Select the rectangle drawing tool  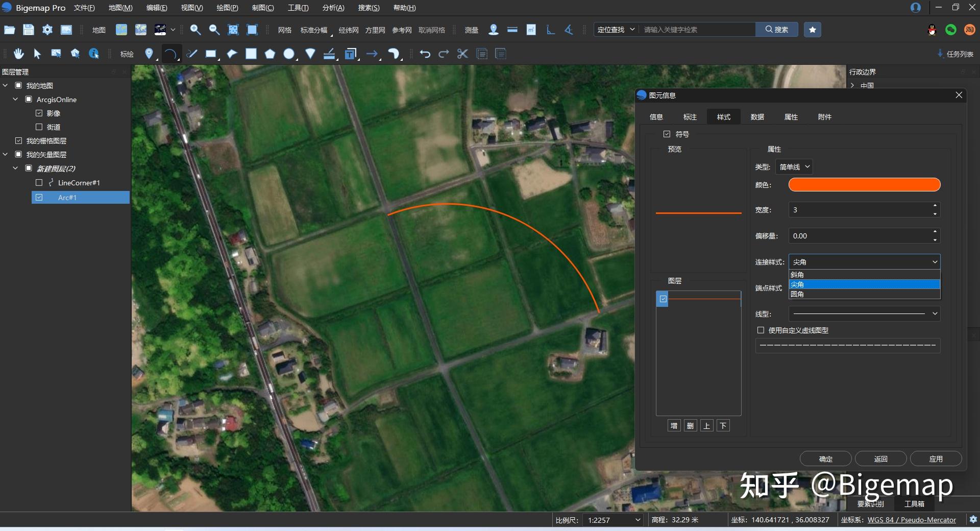(x=211, y=54)
